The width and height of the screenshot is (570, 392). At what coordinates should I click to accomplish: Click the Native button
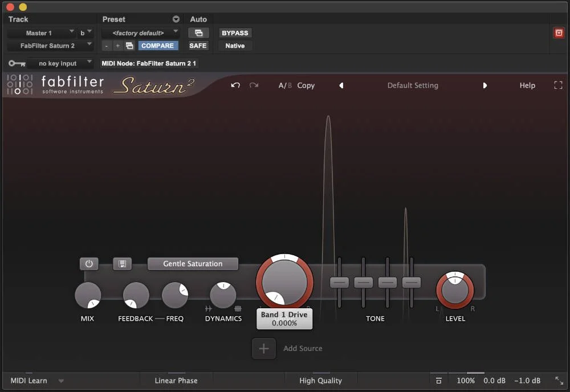[x=235, y=46]
